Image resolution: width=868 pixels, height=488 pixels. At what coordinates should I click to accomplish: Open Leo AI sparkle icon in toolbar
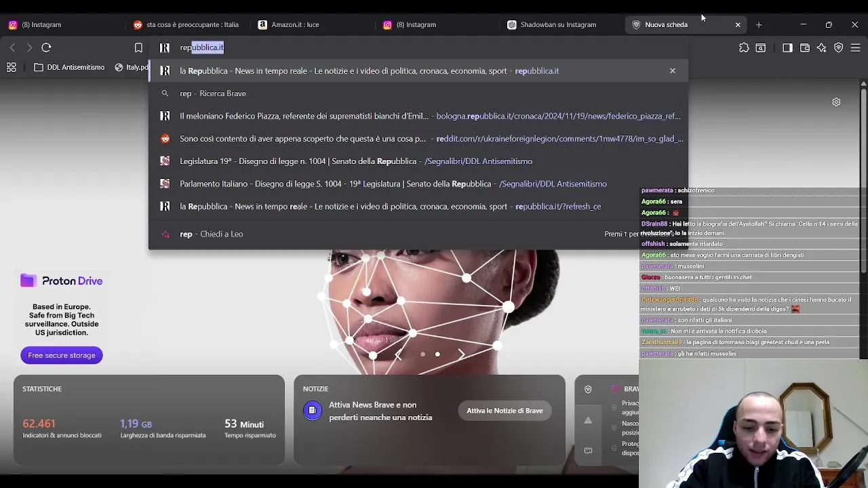click(x=822, y=47)
